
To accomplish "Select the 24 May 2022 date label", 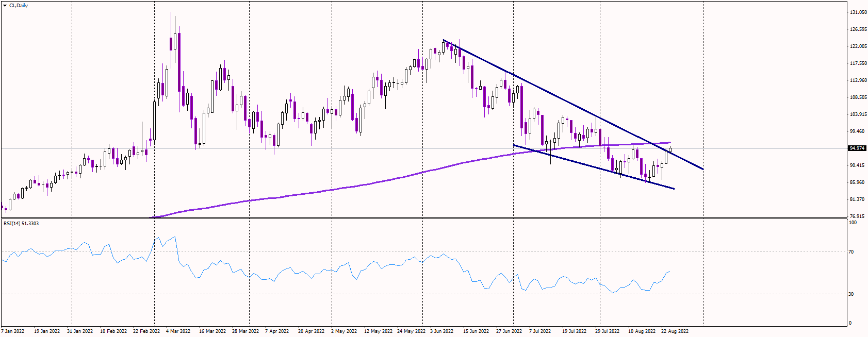I will click(412, 331).
